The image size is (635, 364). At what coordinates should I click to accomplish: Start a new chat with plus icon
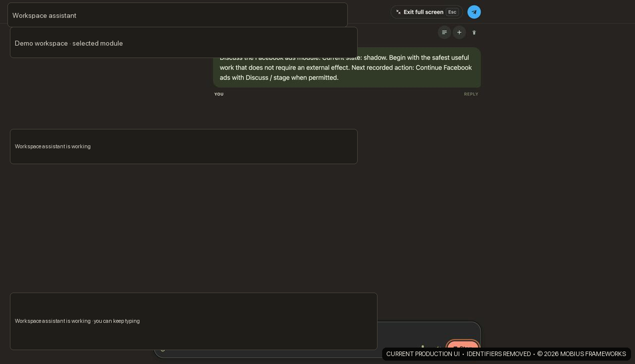459,32
